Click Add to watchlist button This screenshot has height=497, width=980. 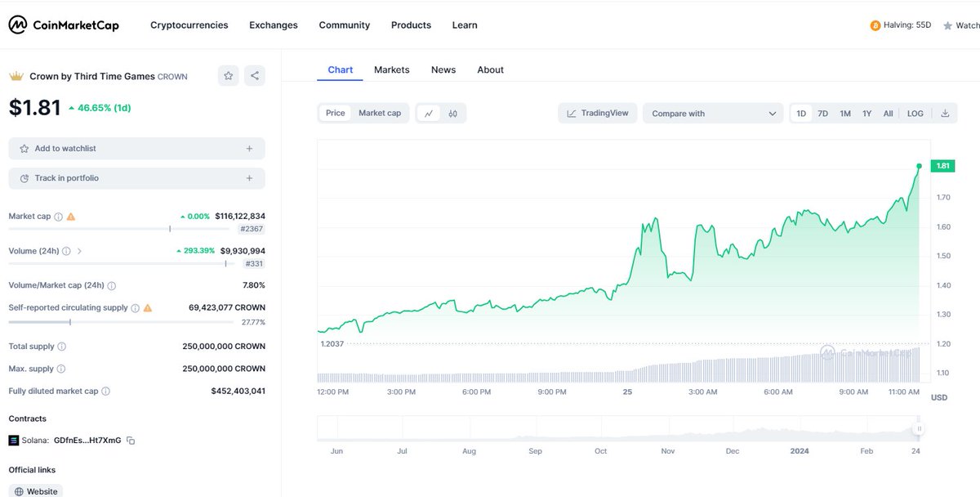[137, 149]
